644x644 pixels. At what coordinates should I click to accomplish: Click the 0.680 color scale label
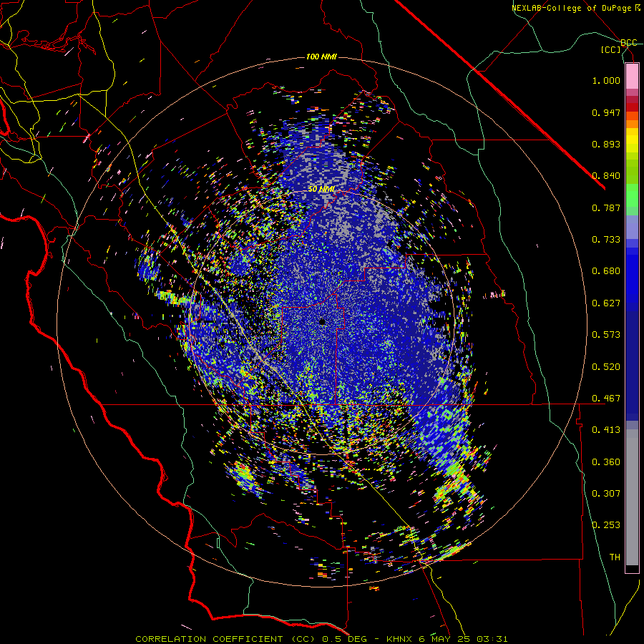[x=606, y=271]
